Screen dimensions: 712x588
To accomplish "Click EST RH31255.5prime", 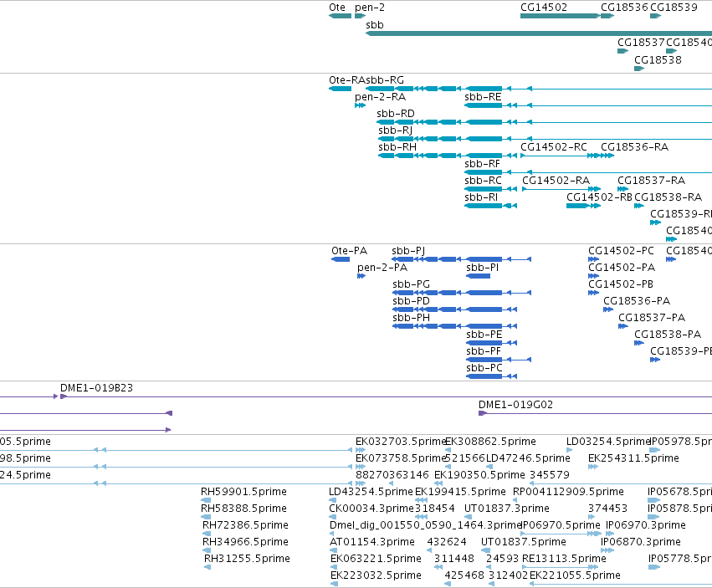I will coord(207,567).
